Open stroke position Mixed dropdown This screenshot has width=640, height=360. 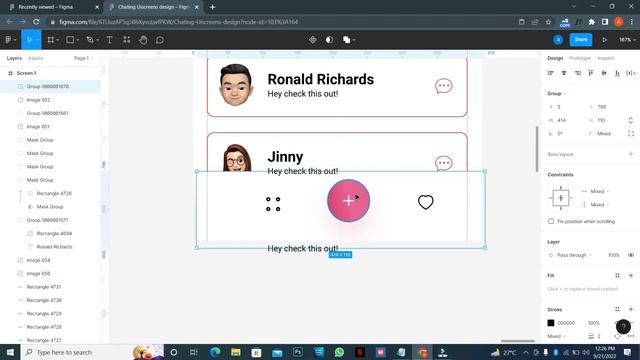pyautogui.click(x=556, y=336)
